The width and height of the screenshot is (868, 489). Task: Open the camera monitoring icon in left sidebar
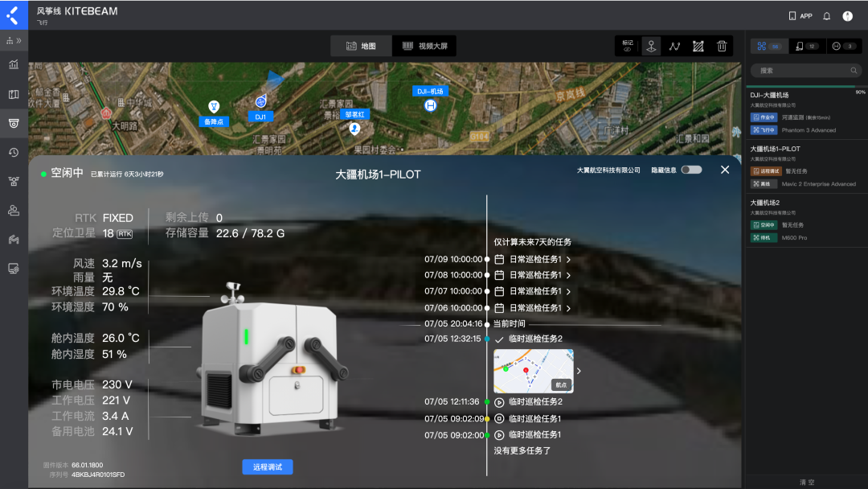pos(14,123)
